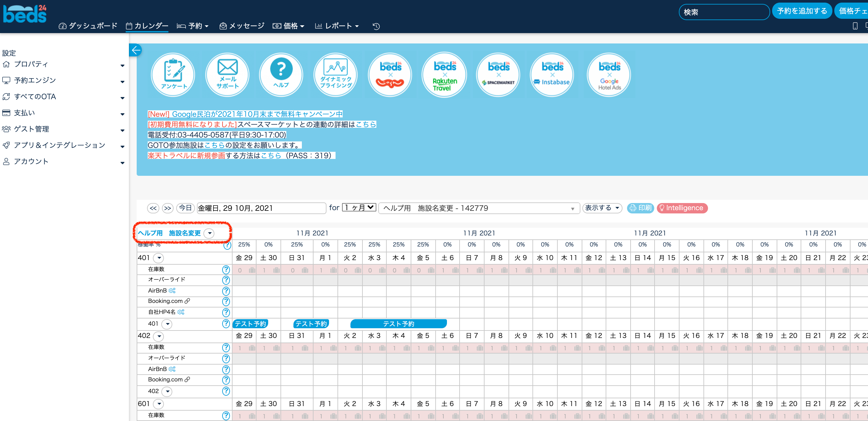The image size is (868, 421).
Task: Open ダイナミックプライシング icon
Action: coord(336,75)
